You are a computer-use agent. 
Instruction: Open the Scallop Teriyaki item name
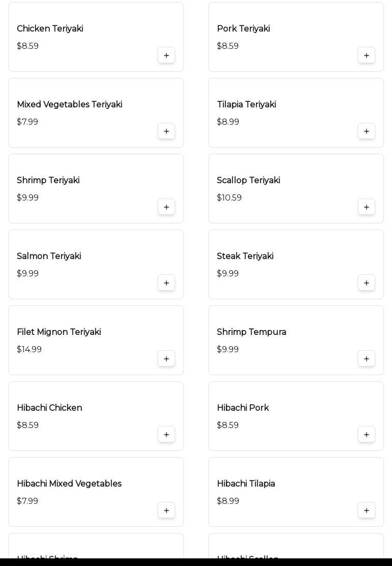pyautogui.click(x=248, y=181)
